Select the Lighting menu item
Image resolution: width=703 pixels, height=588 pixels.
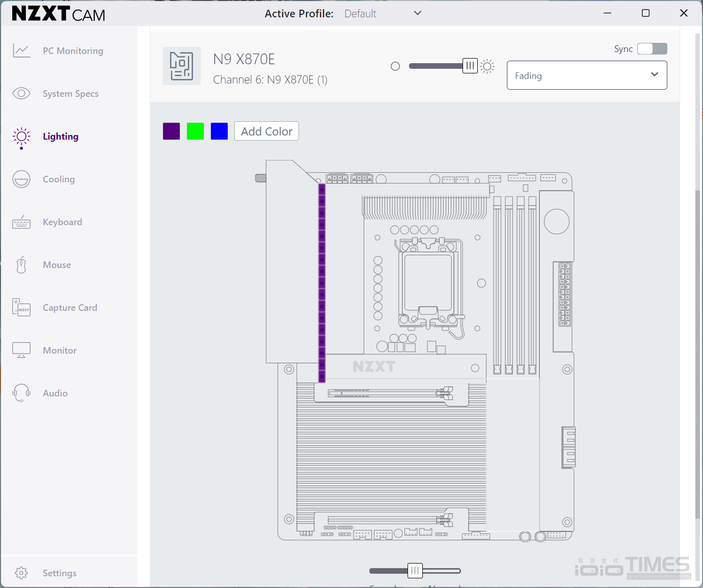pyautogui.click(x=60, y=137)
